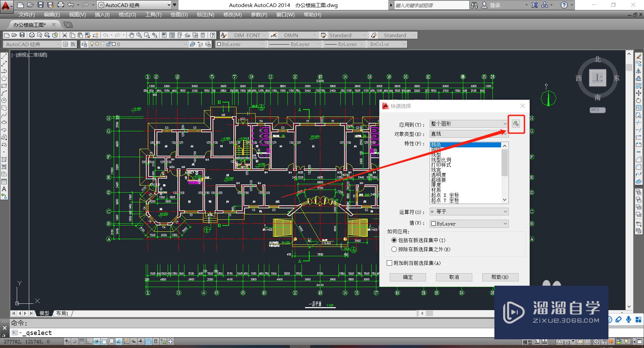Open the ByColor plot style dropdown
This screenshot has width=644, height=348.
click(x=387, y=44)
